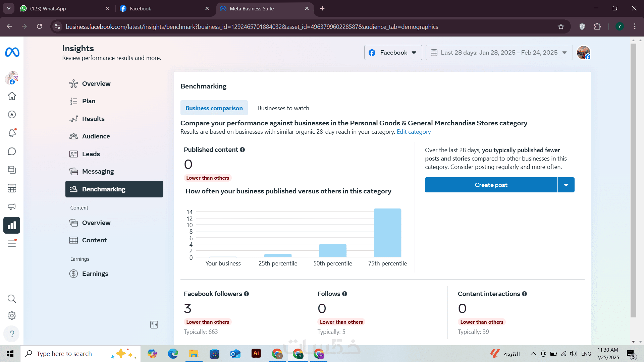Viewport: 644px width, 362px height.
Task: Open the Ads megaphone icon
Action: (x=12, y=207)
